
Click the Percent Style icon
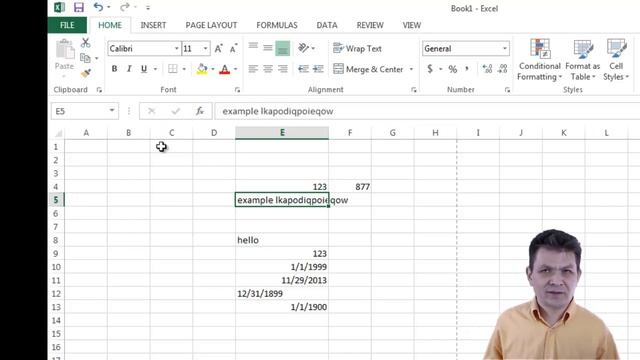coord(453,69)
